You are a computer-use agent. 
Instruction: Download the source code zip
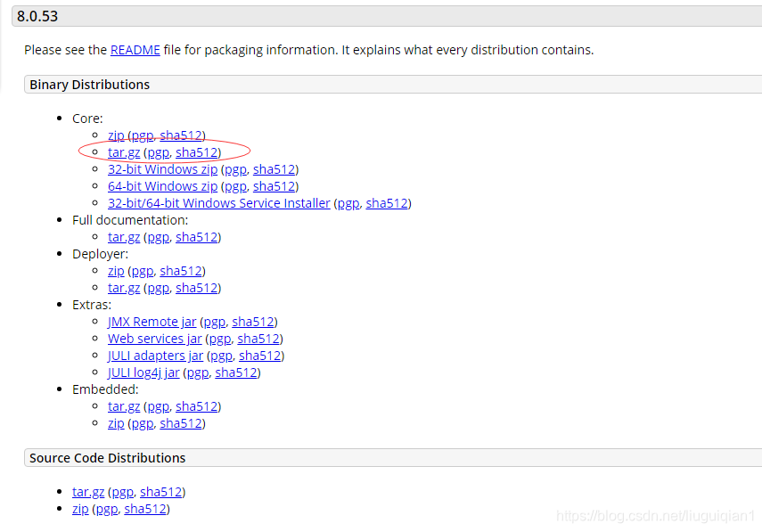[81, 509]
